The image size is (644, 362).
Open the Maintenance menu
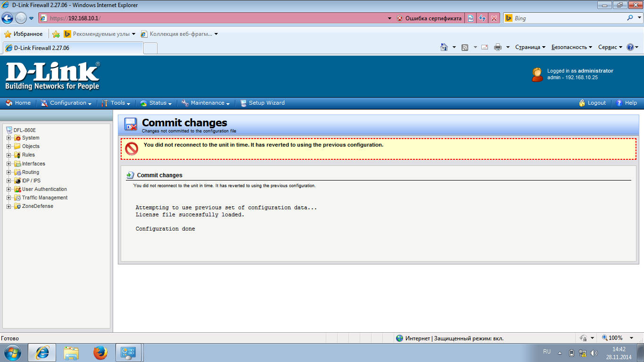tap(206, 103)
